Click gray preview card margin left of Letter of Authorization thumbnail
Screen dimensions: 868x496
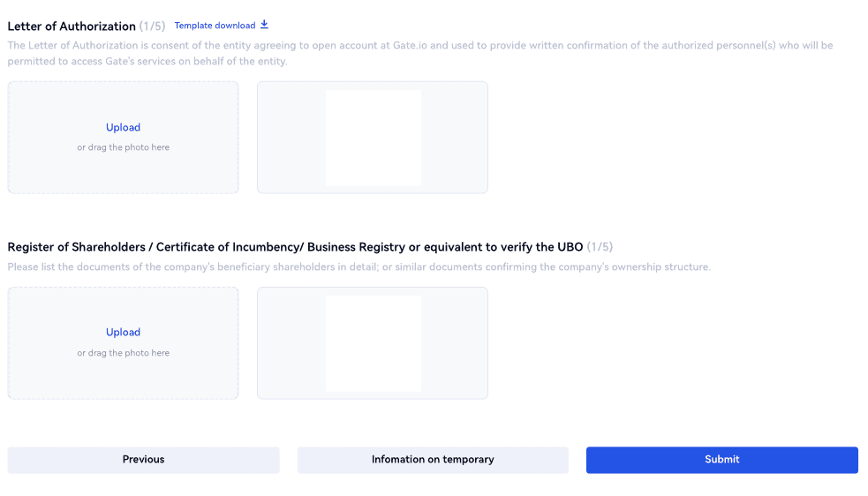click(291, 138)
